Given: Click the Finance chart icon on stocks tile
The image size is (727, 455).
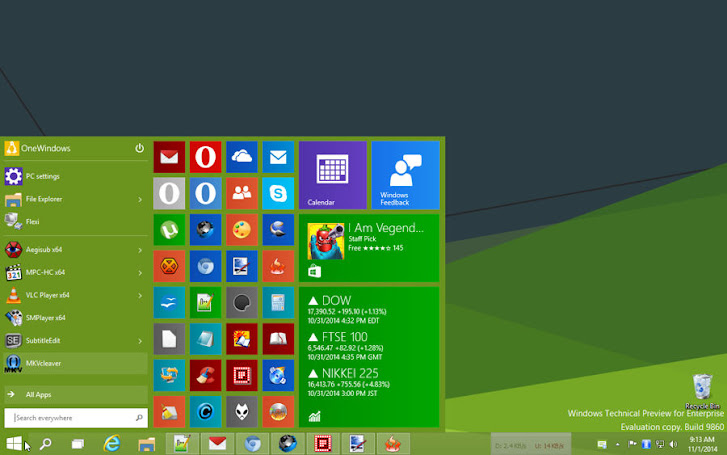Looking at the screenshot, I should tap(314, 417).
